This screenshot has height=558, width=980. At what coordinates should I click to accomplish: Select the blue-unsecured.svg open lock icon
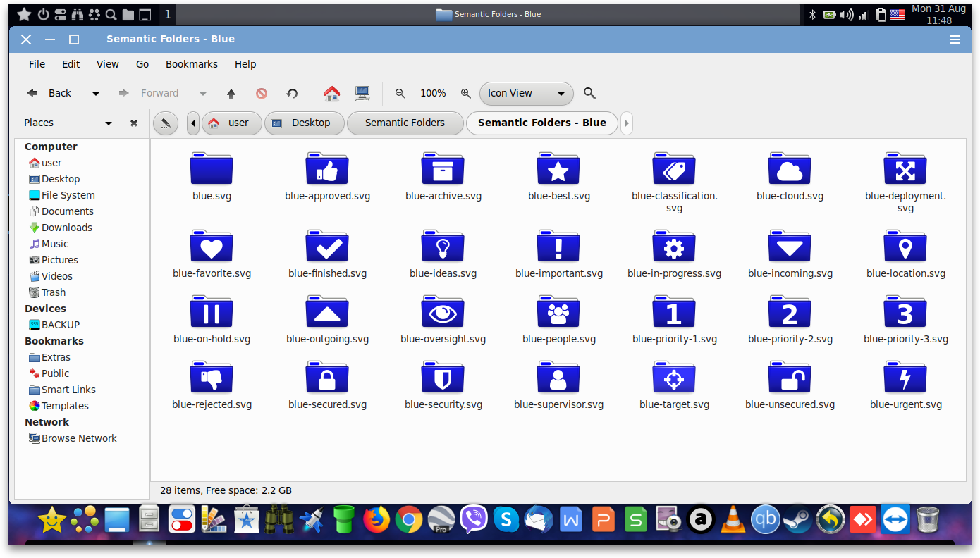[x=790, y=377]
